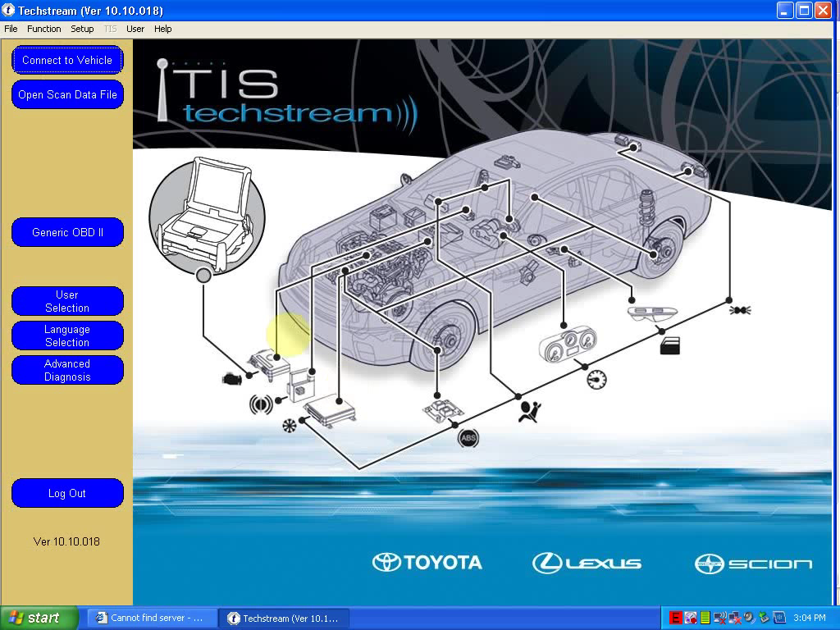This screenshot has height=630, width=840.
Task: Open Language Selection
Action: (x=67, y=336)
